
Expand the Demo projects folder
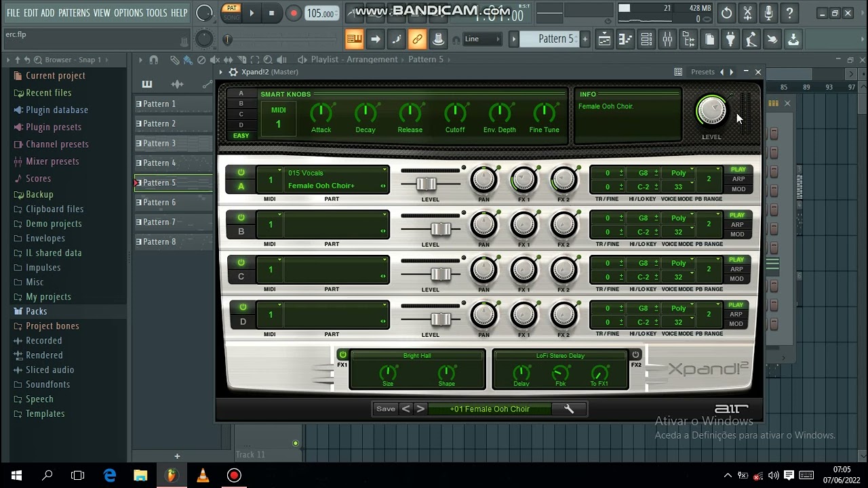click(54, 224)
